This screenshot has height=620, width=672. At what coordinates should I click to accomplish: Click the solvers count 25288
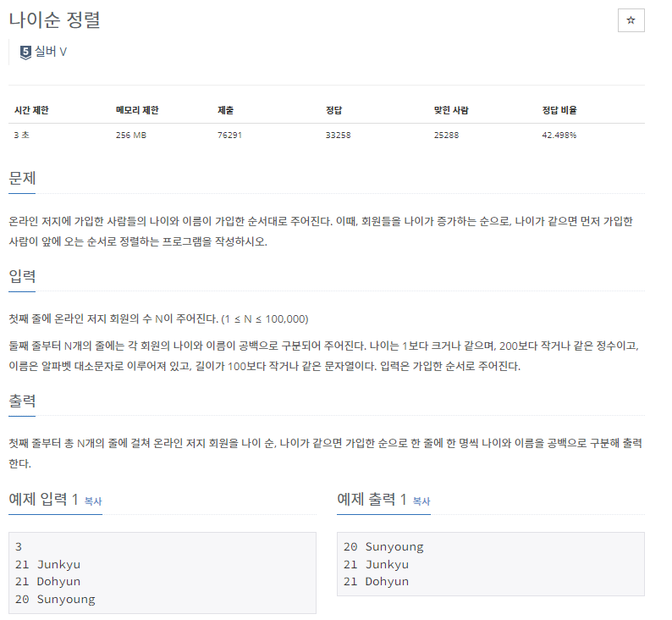click(446, 135)
